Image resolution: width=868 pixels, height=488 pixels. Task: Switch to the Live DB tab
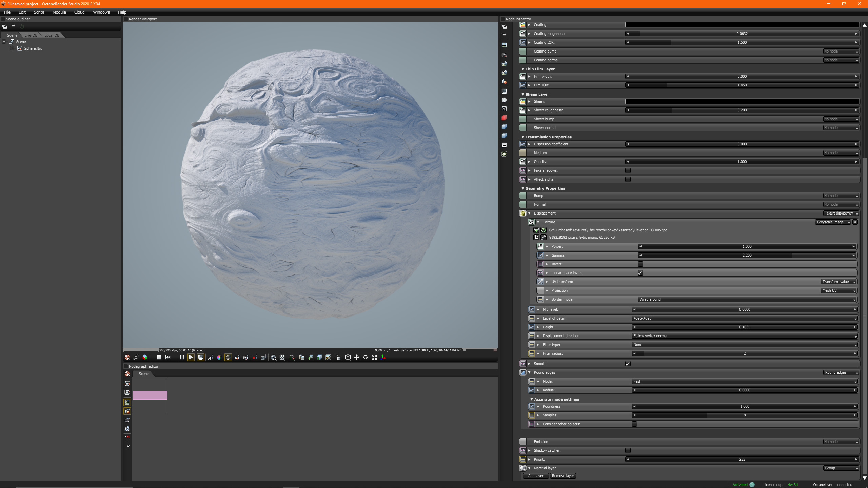tap(31, 35)
